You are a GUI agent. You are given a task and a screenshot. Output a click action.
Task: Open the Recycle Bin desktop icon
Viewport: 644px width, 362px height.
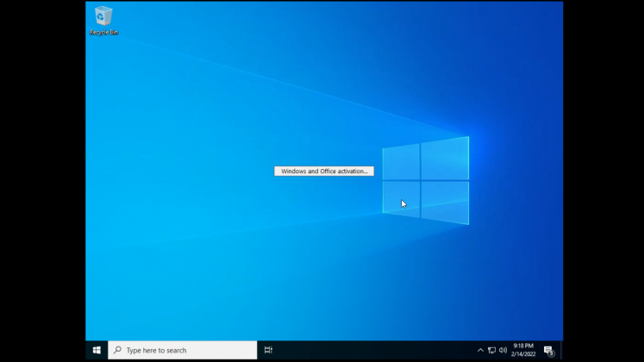click(103, 21)
